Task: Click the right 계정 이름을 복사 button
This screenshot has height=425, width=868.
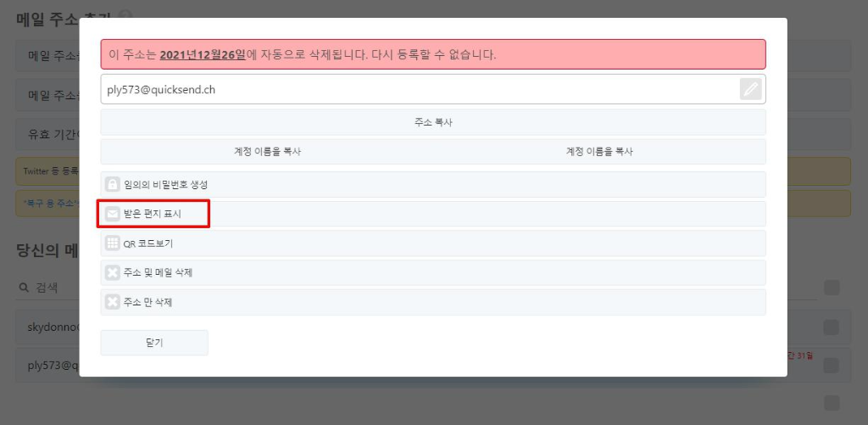Action: [599, 152]
